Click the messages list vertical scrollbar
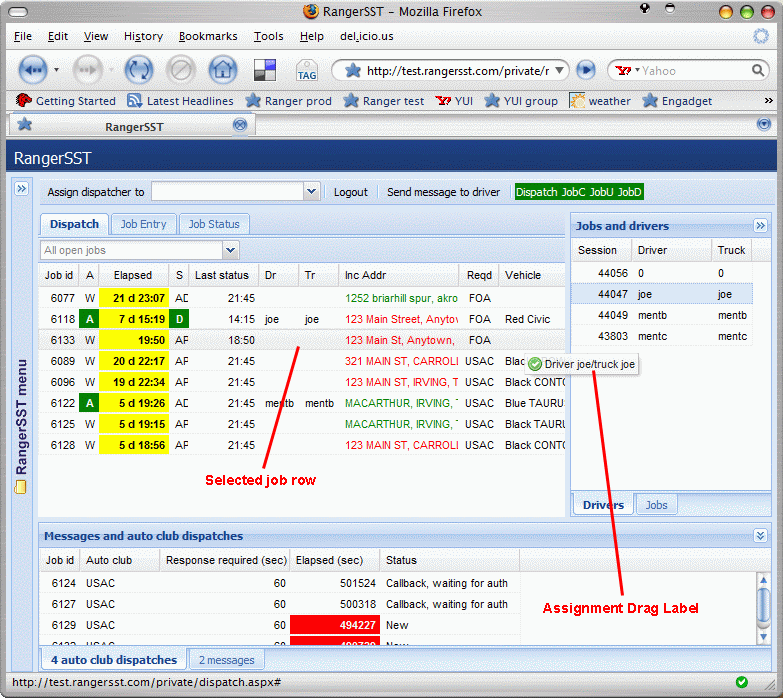The height and width of the screenshot is (698, 783). coord(763,605)
